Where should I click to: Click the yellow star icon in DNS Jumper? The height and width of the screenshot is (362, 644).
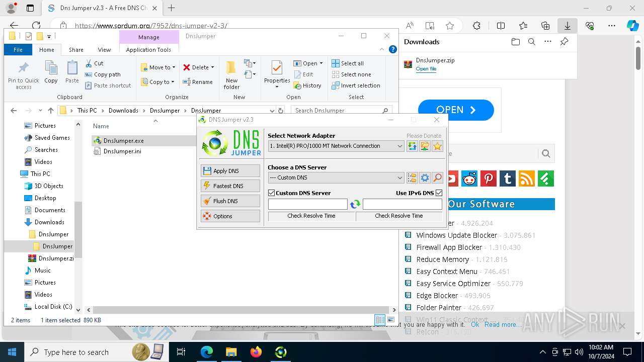[437, 146]
